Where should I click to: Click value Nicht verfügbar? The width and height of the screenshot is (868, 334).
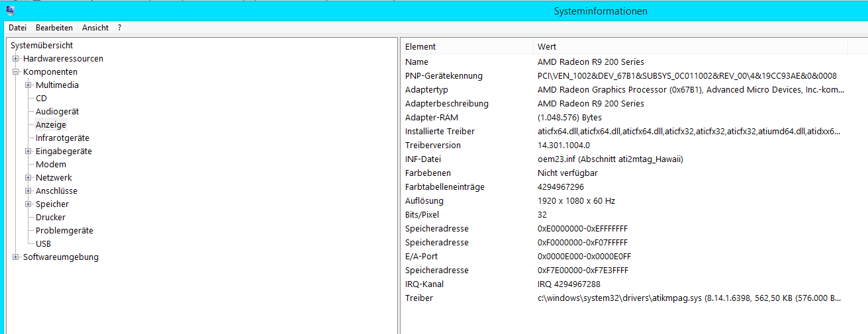click(567, 173)
